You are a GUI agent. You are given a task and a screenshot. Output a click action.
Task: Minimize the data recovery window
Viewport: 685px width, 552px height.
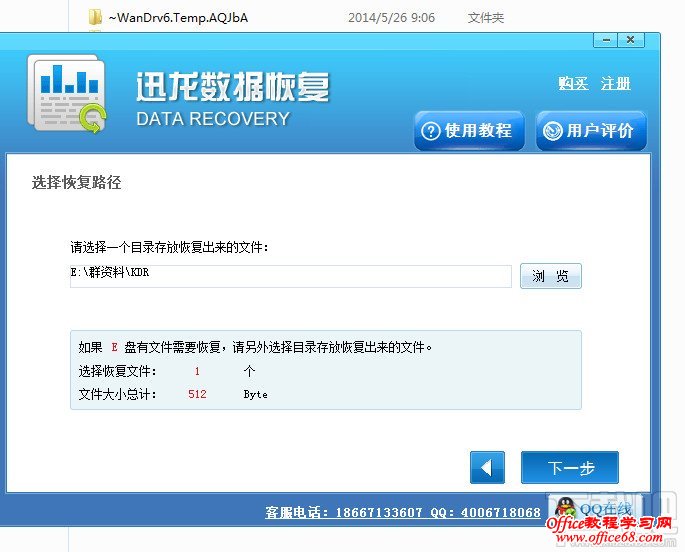click(605, 40)
